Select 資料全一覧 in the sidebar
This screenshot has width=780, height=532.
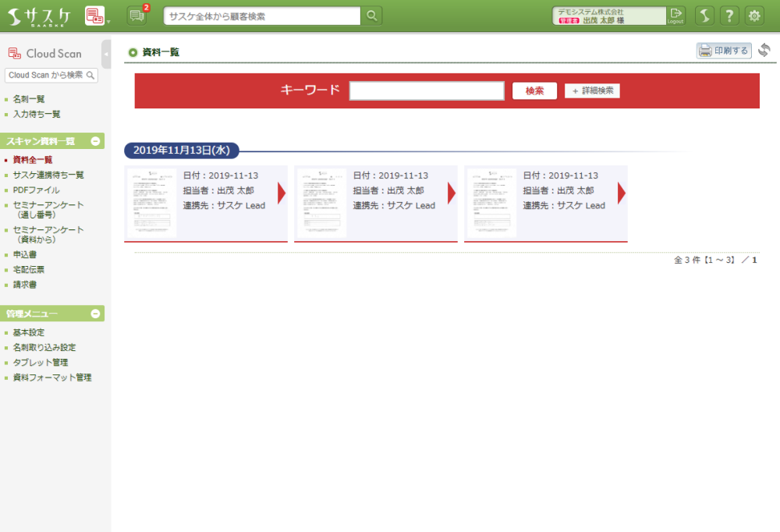(33, 160)
